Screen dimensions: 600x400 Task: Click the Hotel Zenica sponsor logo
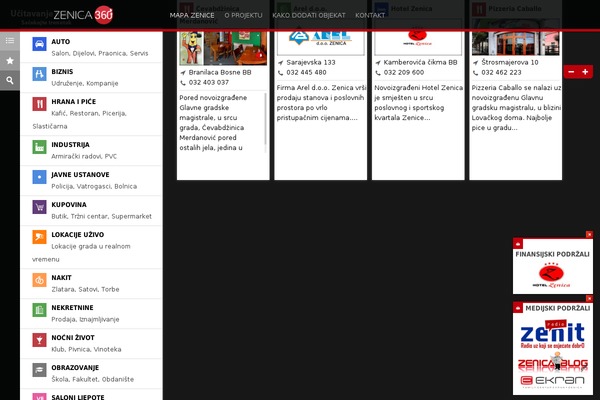pos(551,275)
